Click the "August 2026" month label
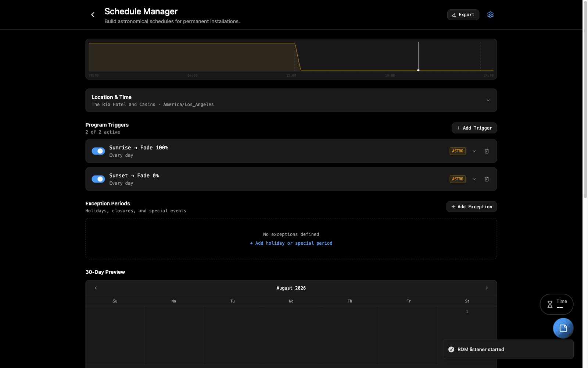588x368 pixels. 291,288
